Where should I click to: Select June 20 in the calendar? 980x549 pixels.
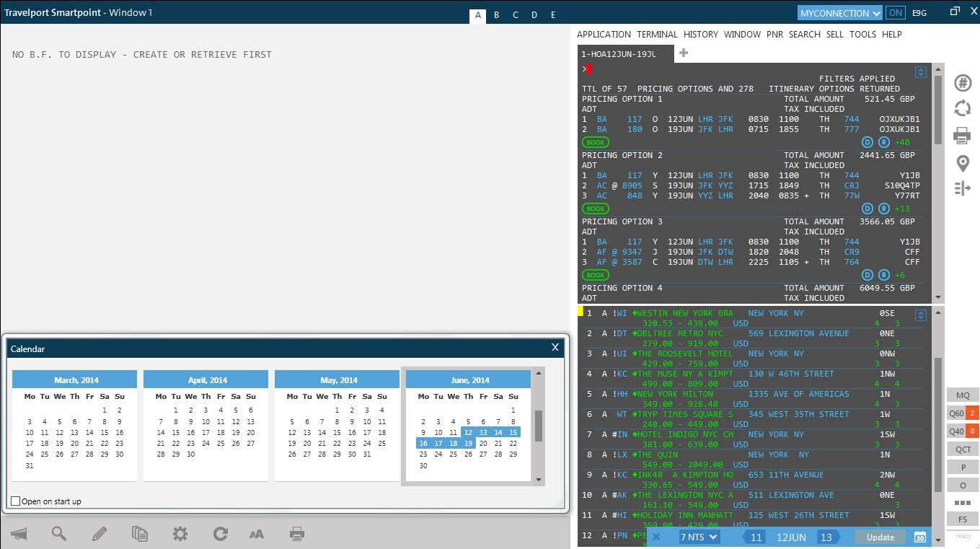point(483,443)
